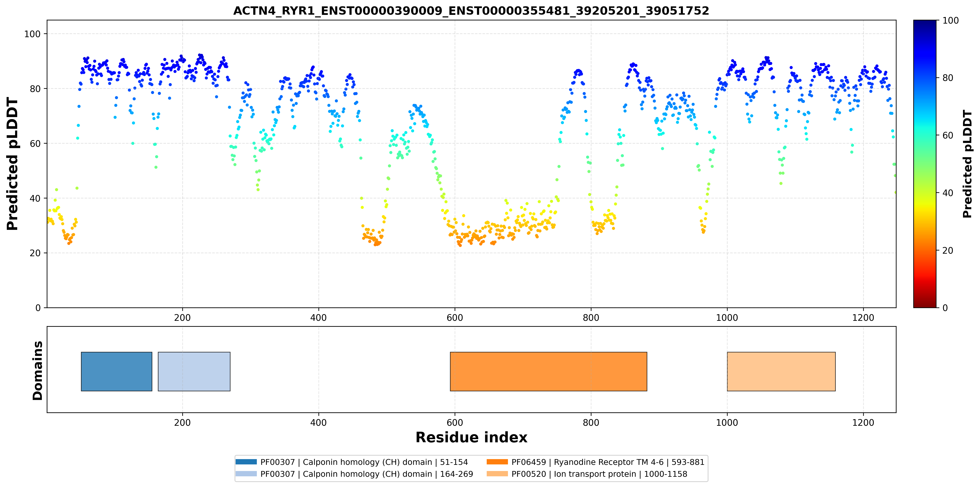Select the orange Ryanodine Receptor TM 4-6 bar
This screenshot has height=488, width=980.
pyautogui.click(x=548, y=371)
